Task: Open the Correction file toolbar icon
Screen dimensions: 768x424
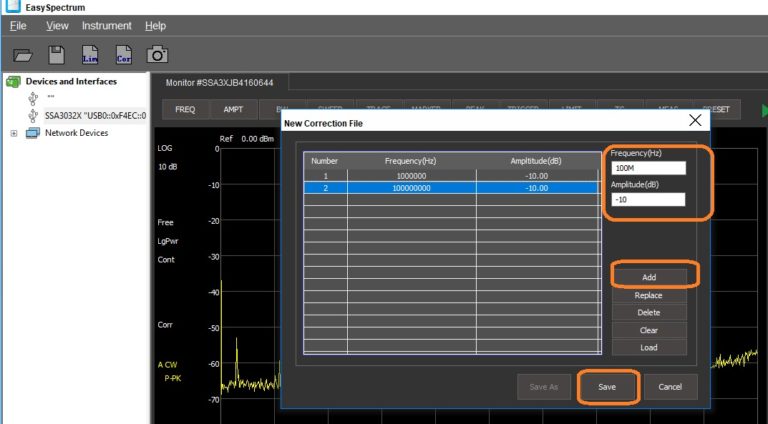Action: point(124,54)
